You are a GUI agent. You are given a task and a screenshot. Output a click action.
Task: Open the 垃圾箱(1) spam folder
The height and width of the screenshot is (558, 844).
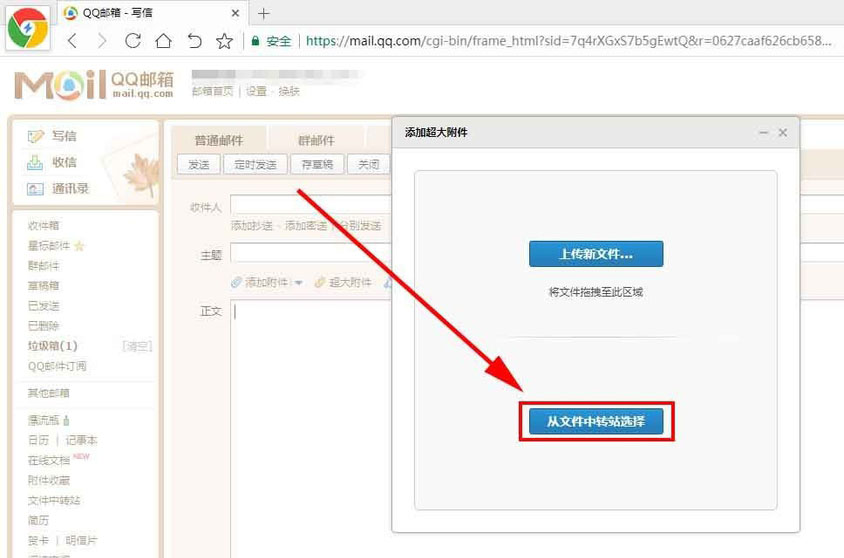tap(53, 346)
